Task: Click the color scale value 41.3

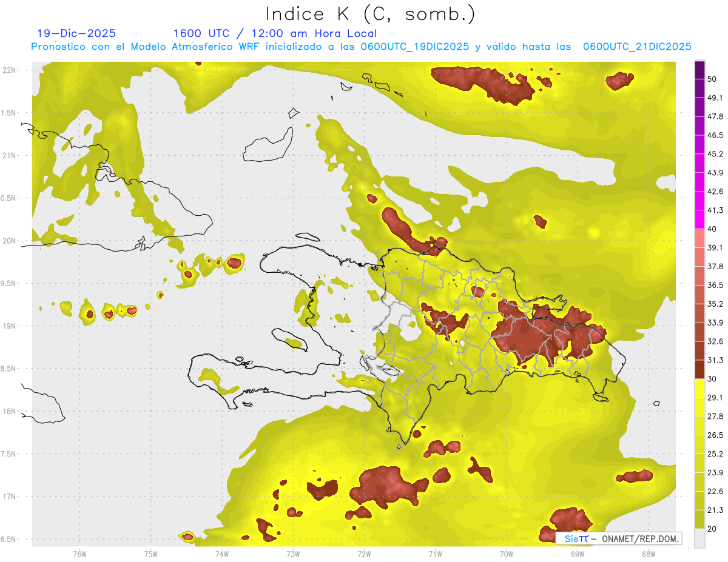Action: (x=715, y=210)
